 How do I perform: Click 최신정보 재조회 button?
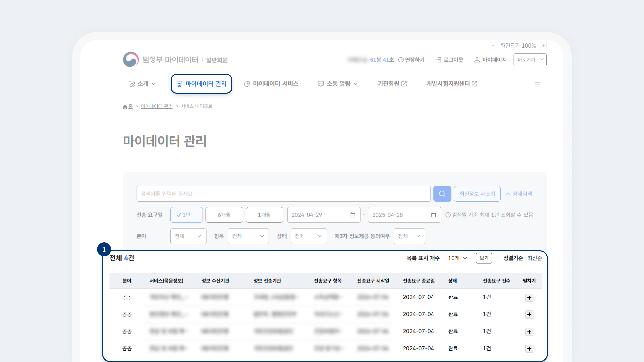point(477,194)
